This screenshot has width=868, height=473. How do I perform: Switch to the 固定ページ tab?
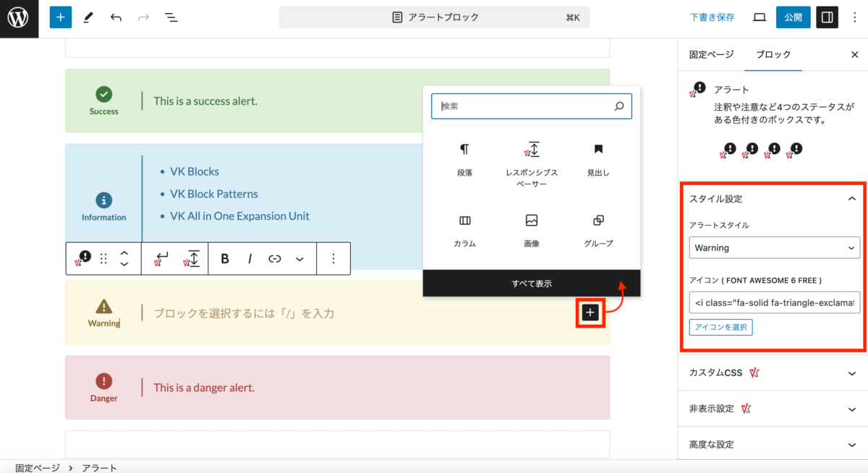711,54
